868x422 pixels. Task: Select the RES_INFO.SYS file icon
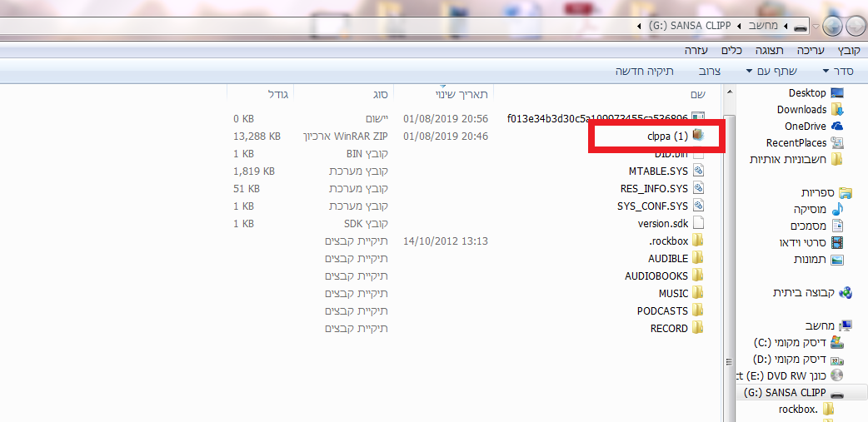click(697, 188)
